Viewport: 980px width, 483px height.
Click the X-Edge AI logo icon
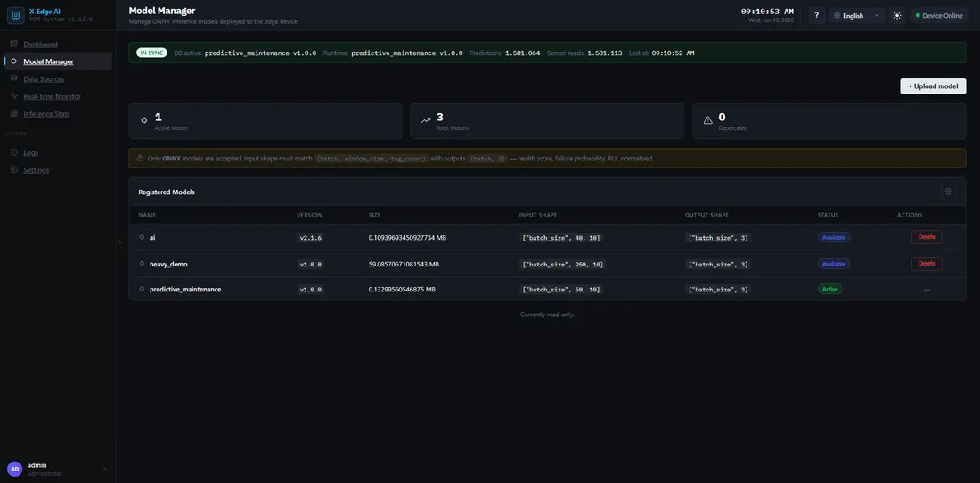pyautogui.click(x=16, y=15)
